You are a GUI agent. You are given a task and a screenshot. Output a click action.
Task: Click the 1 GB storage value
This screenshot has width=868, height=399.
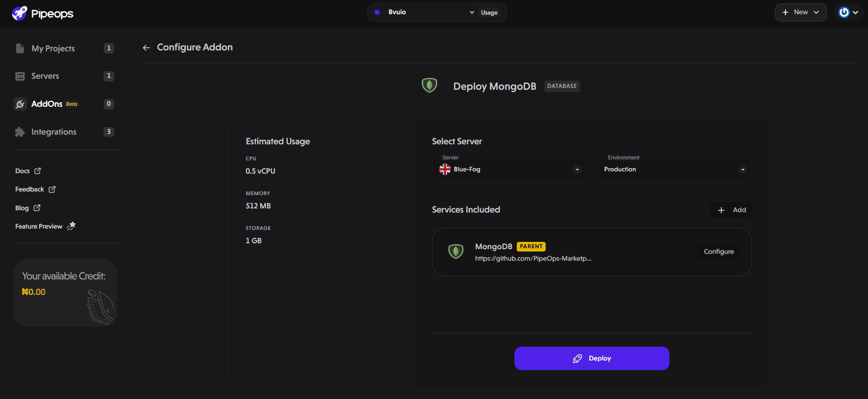pos(254,240)
